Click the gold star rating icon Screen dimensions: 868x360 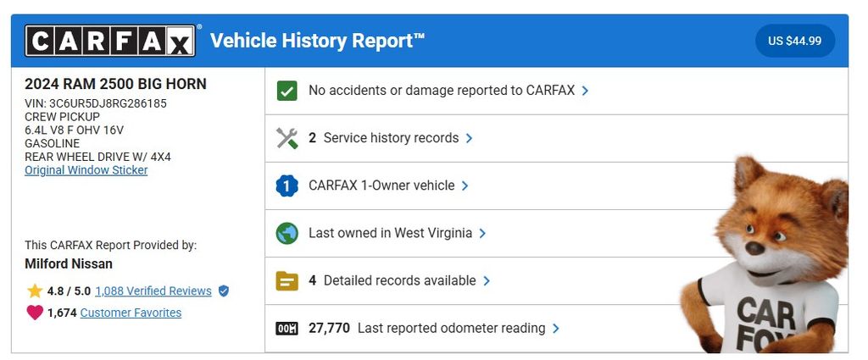35,291
